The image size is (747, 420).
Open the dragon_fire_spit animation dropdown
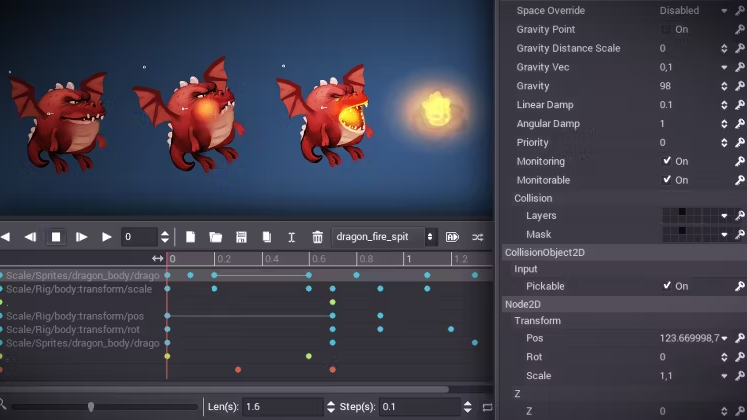click(384, 237)
